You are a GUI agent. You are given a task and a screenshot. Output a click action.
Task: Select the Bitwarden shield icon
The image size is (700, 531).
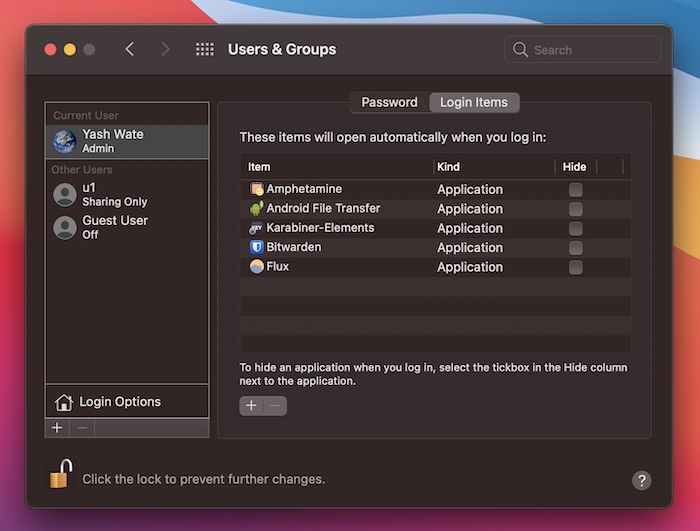pyautogui.click(x=257, y=247)
